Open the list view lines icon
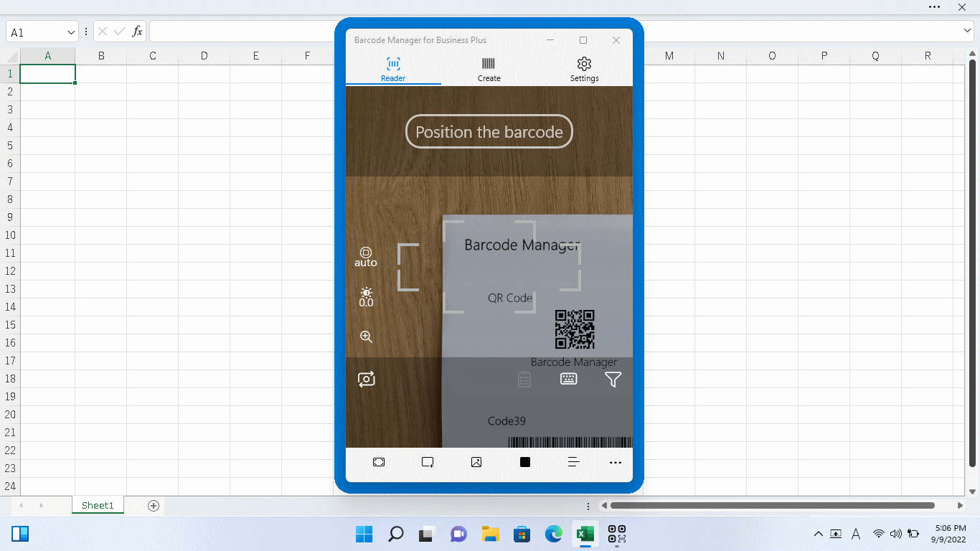Screen dimensions: 980x551 573,462
